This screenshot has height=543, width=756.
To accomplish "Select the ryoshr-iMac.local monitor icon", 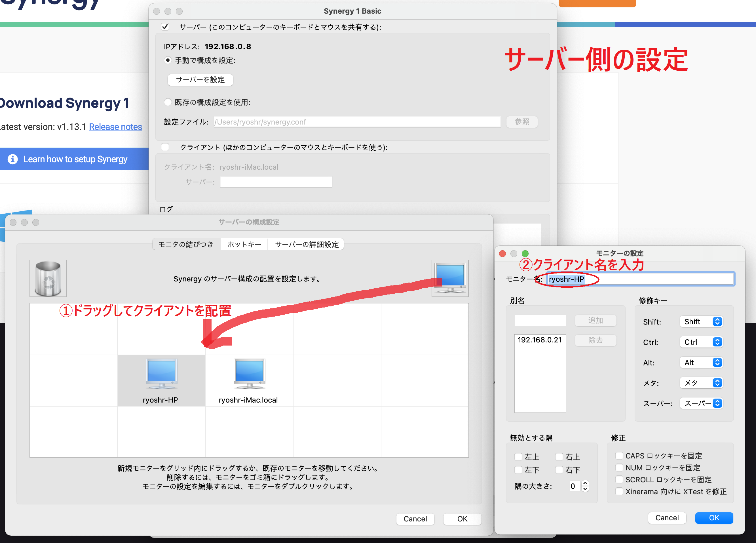I will 249,374.
